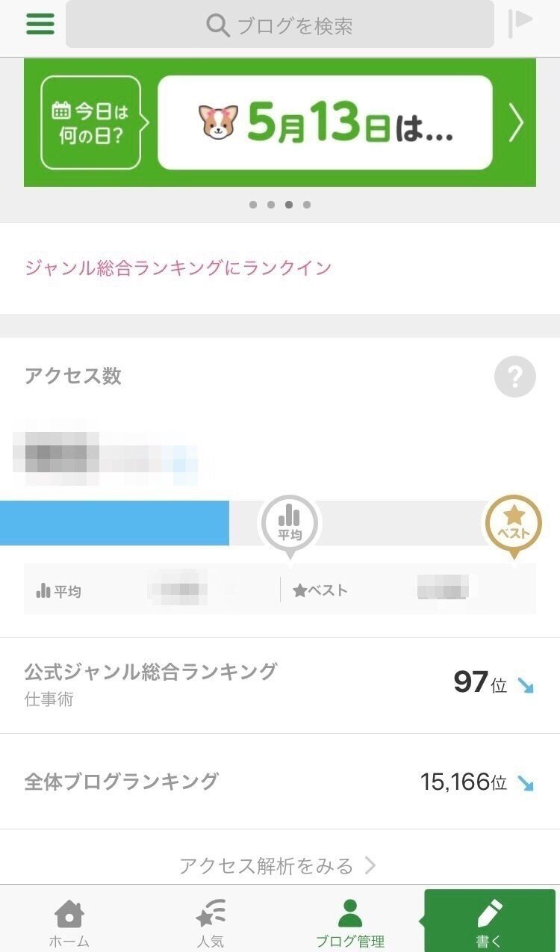Tap the calendar 今日は何の日 badge
560x952 pixels.
coord(90,123)
